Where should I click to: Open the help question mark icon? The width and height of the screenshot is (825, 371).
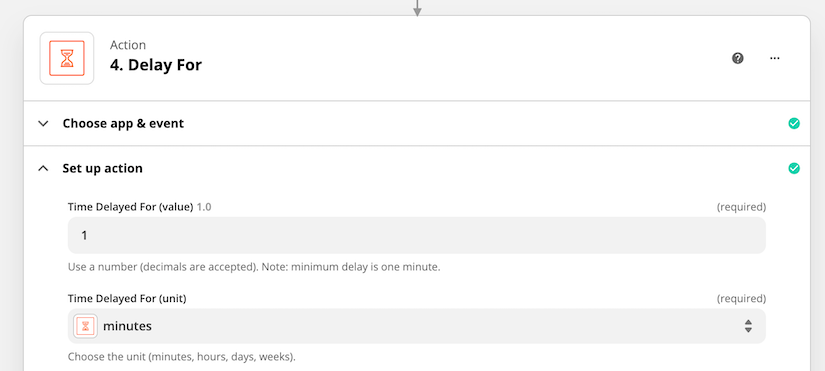click(738, 58)
